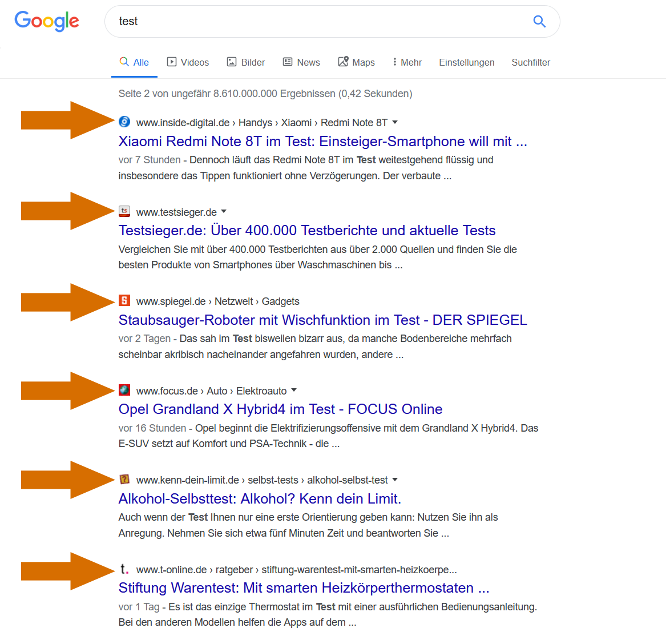
Task: Switch to the Maps tab
Action: coord(356,62)
